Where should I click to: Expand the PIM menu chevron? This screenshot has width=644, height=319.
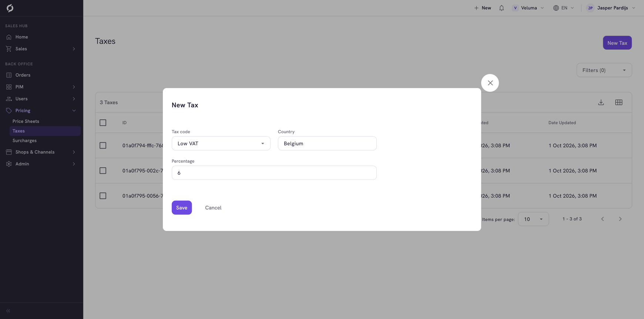[x=74, y=87]
